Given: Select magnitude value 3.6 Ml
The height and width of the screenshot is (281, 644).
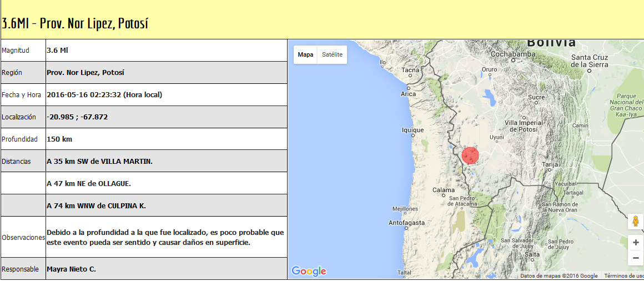Looking at the screenshot, I should 58,51.
